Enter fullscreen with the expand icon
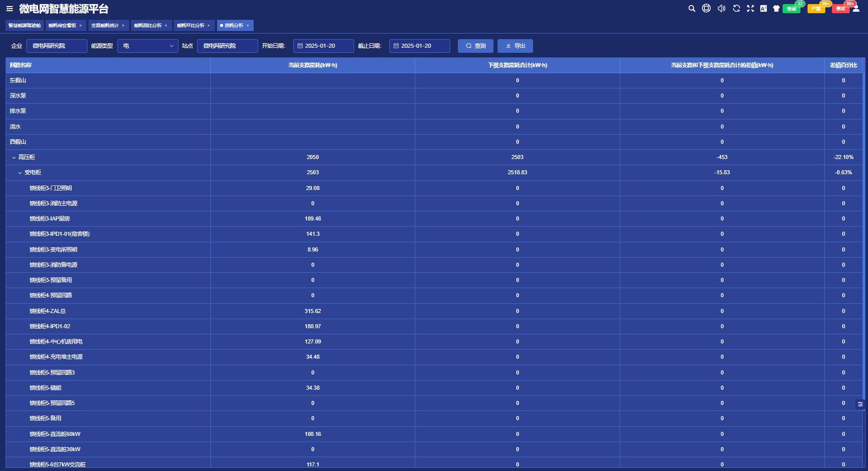868x471 pixels. pyautogui.click(x=750, y=9)
